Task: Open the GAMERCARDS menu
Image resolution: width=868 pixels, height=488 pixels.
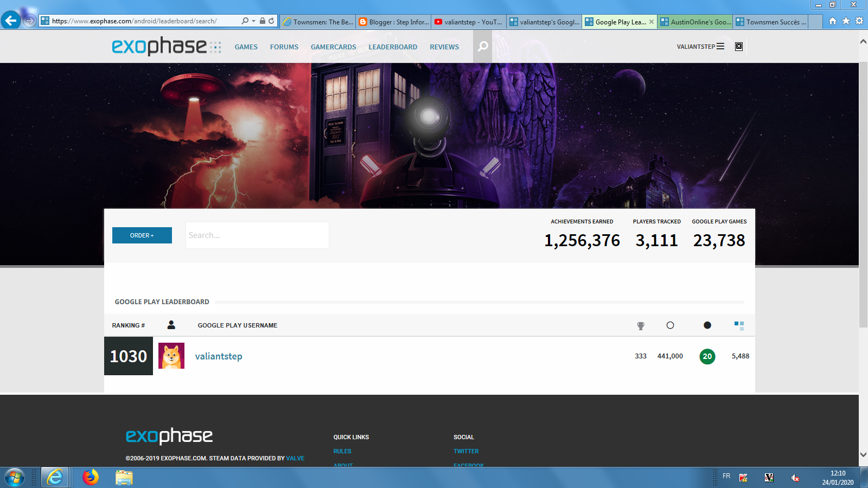Action: 334,47
